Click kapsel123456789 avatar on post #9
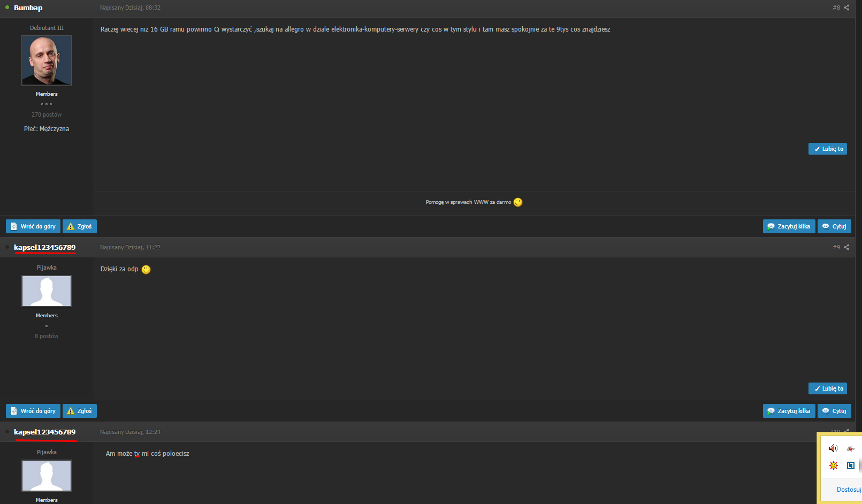 (47, 291)
